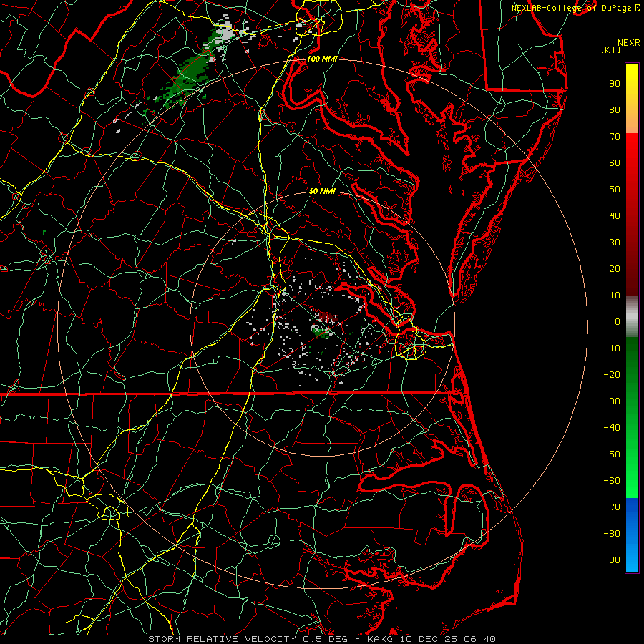Screen dimensions: 644x644
Task: Click the 50 value on velocity scale
Action: 615,190
